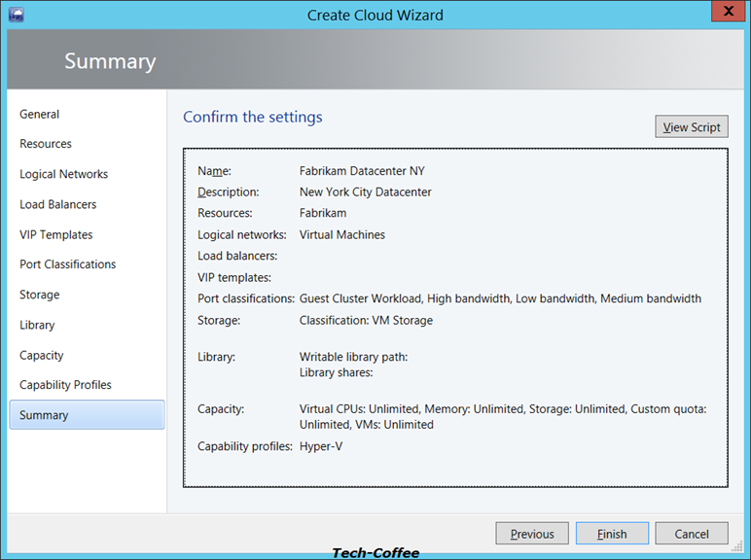751x560 pixels.
Task: Click the Confirm the settings heading
Action: click(x=253, y=117)
